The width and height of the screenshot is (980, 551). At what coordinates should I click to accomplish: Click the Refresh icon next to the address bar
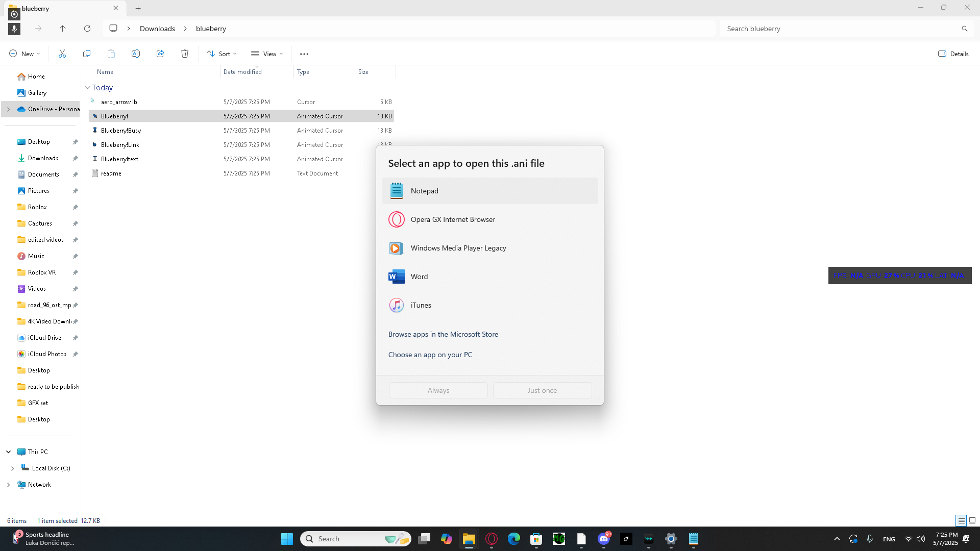pos(87,29)
